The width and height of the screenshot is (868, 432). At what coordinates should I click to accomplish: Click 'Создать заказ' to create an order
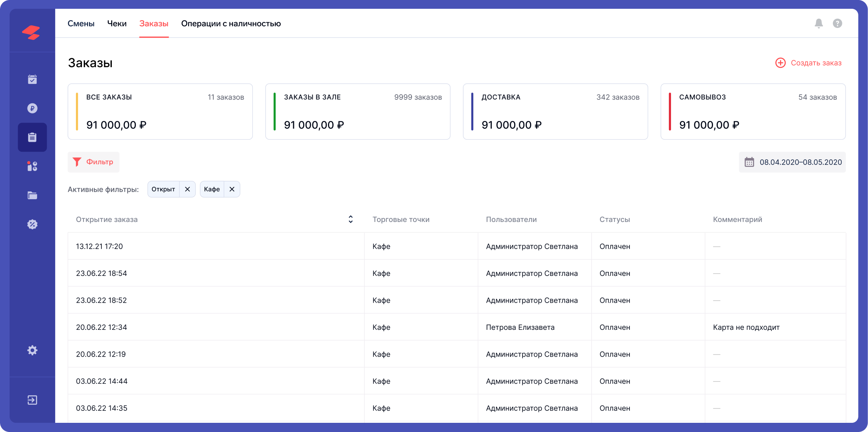(808, 63)
